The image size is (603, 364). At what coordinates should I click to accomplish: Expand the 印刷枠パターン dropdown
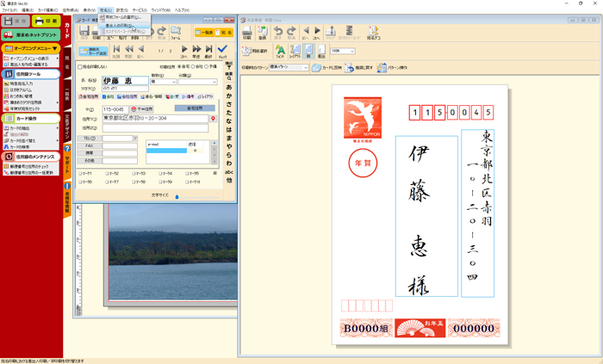304,67
